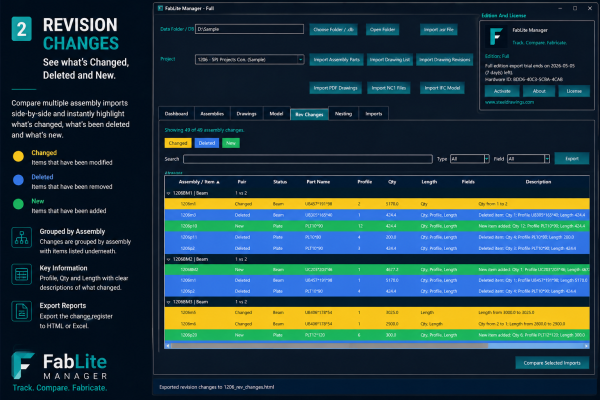Click the License button
Screen dimensions: 600x400
(574, 91)
